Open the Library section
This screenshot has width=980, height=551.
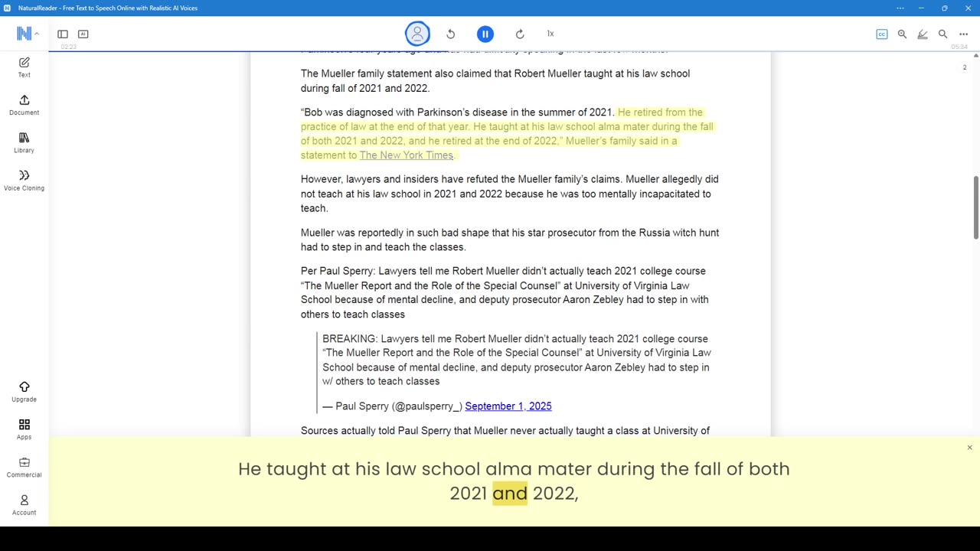pyautogui.click(x=24, y=142)
